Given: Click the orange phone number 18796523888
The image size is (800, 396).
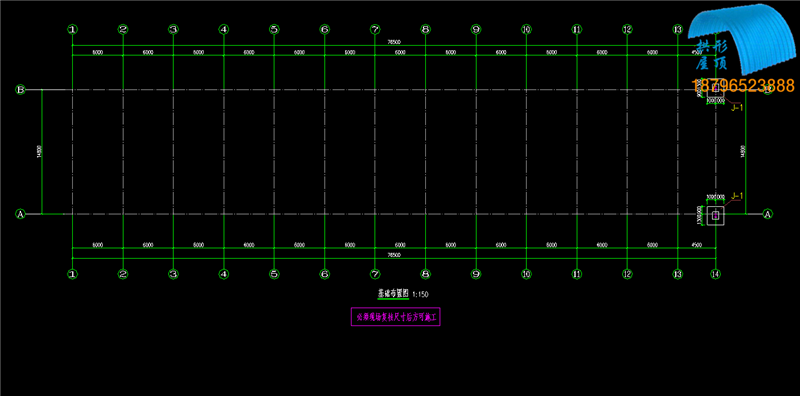Looking at the screenshot, I should 743,85.
